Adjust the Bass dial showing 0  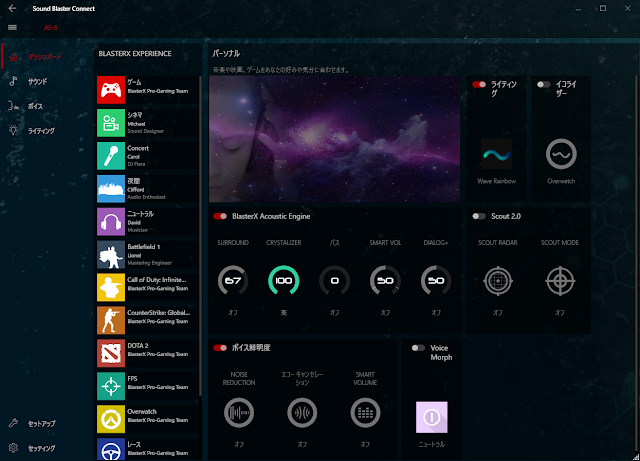click(x=334, y=281)
